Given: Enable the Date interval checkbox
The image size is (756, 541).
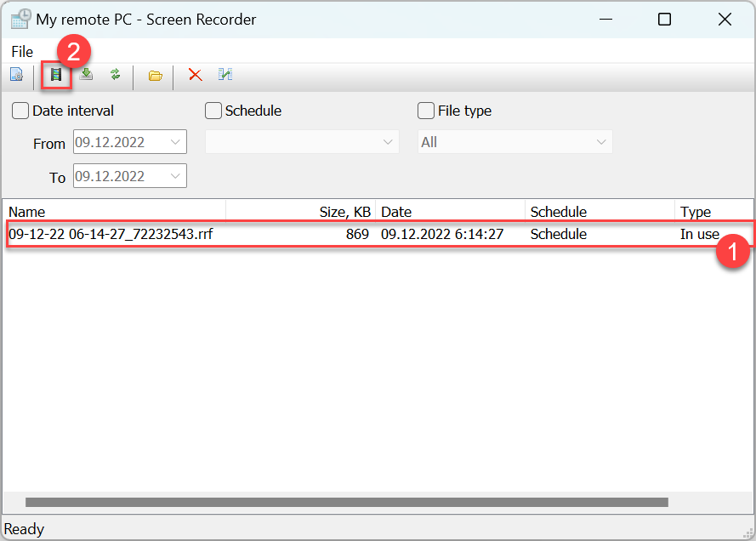Looking at the screenshot, I should [20, 111].
